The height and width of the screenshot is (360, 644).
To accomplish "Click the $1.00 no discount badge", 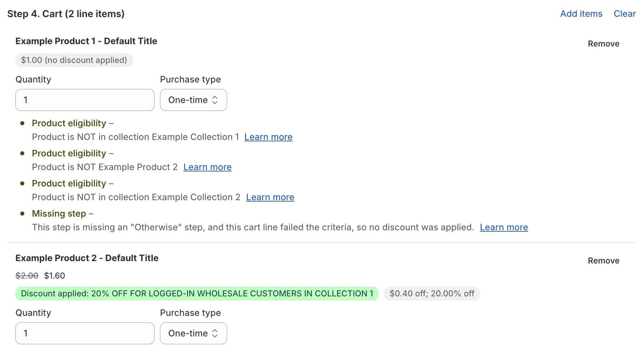I will [74, 60].
